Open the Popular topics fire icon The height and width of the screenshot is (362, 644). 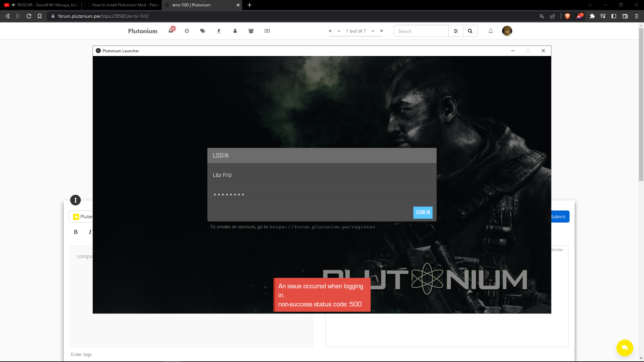(219, 31)
